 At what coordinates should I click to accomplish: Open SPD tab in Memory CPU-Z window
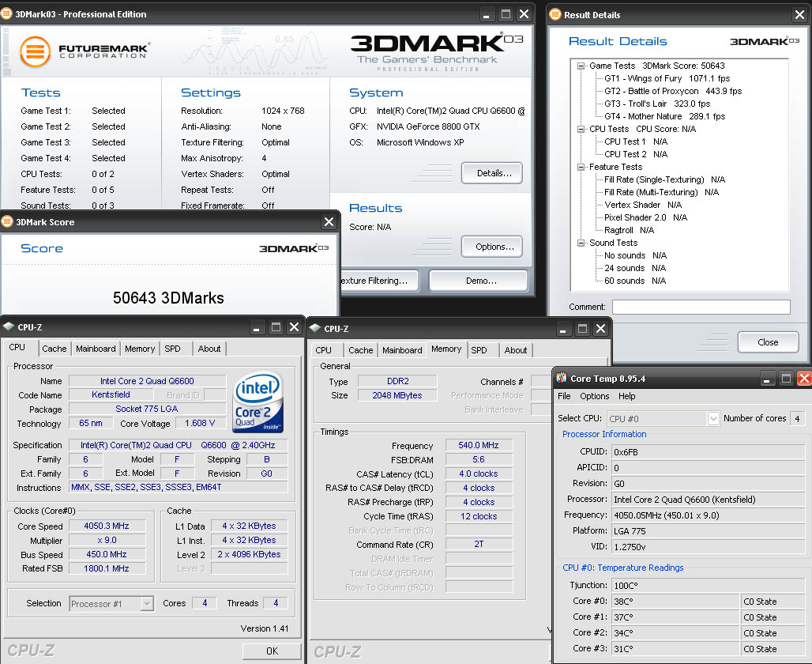tap(479, 350)
